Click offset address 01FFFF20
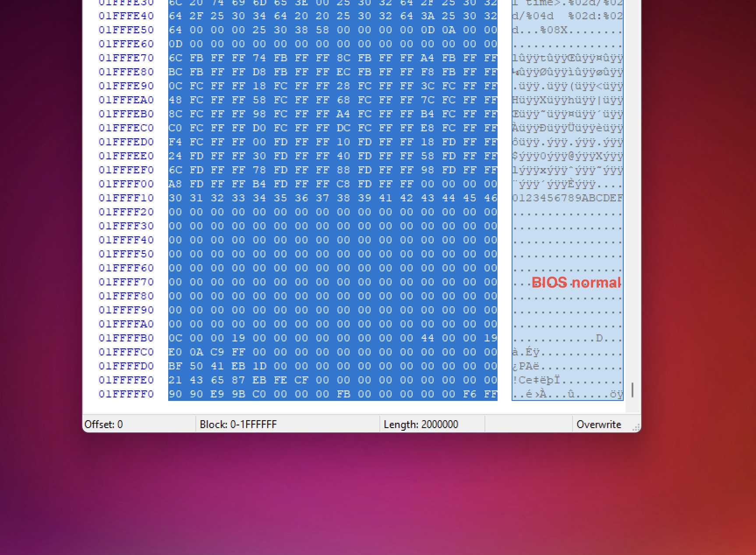756x555 pixels. (126, 212)
